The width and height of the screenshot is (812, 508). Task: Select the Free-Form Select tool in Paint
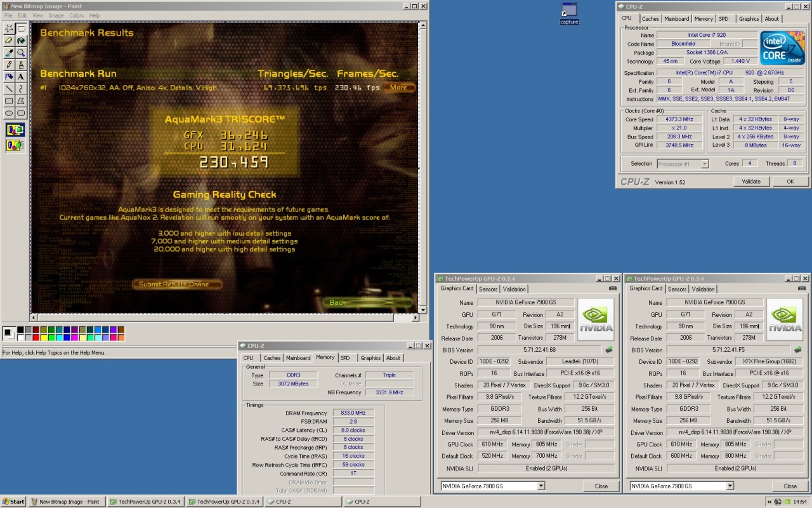click(x=10, y=29)
